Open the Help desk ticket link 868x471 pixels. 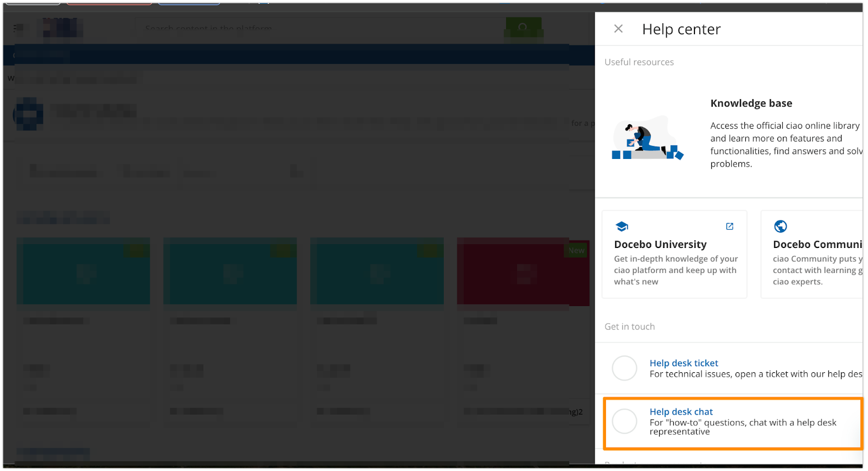tap(684, 363)
